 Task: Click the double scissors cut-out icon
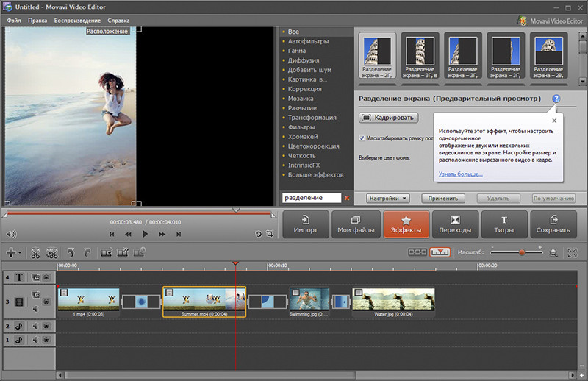52,253
